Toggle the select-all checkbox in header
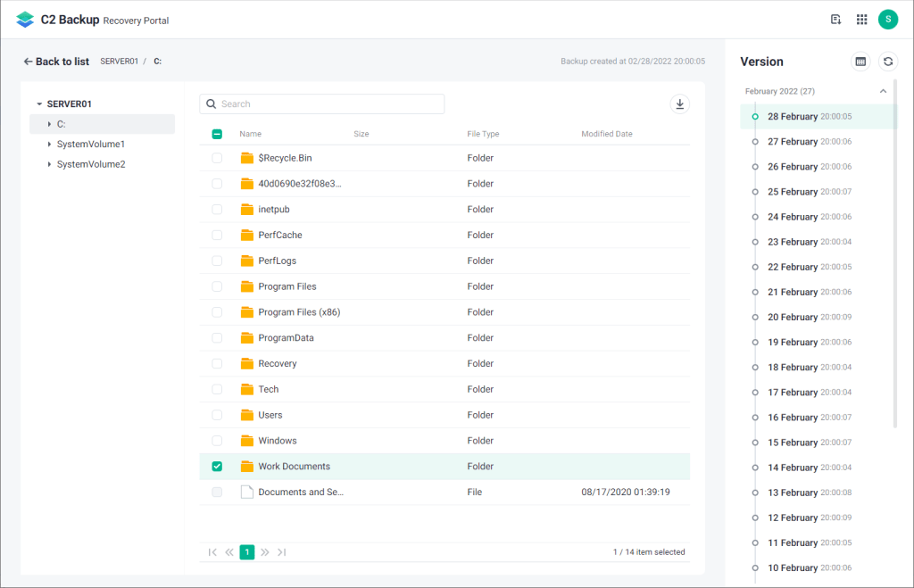The width and height of the screenshot is (914, 588). [217, 134]
